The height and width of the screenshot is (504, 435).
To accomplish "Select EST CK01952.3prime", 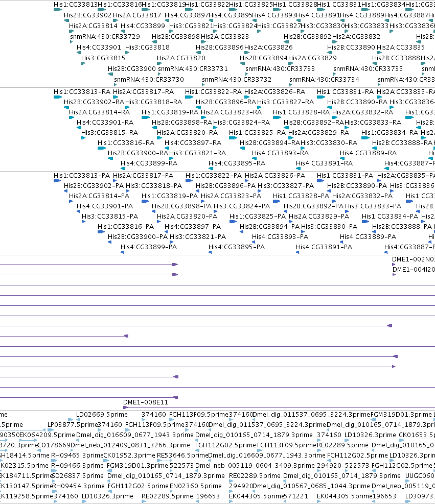I will tap(129, 455).
